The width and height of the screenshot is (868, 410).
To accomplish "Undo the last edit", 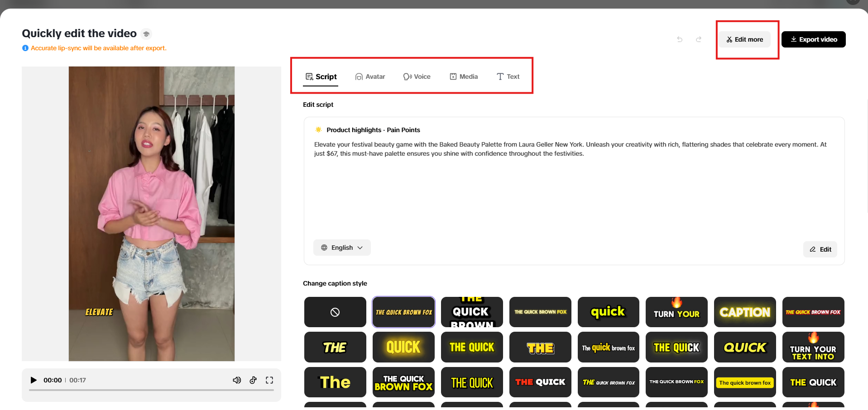I will click(680, 39).
